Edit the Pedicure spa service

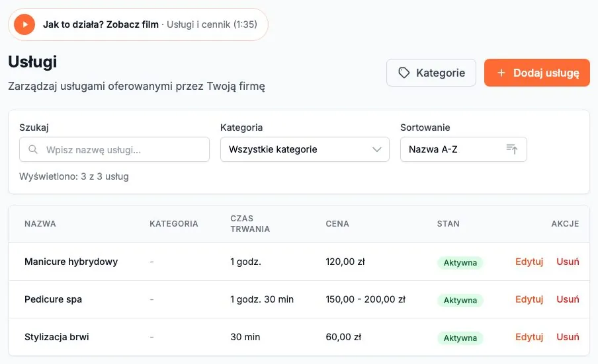coord(529,299)
